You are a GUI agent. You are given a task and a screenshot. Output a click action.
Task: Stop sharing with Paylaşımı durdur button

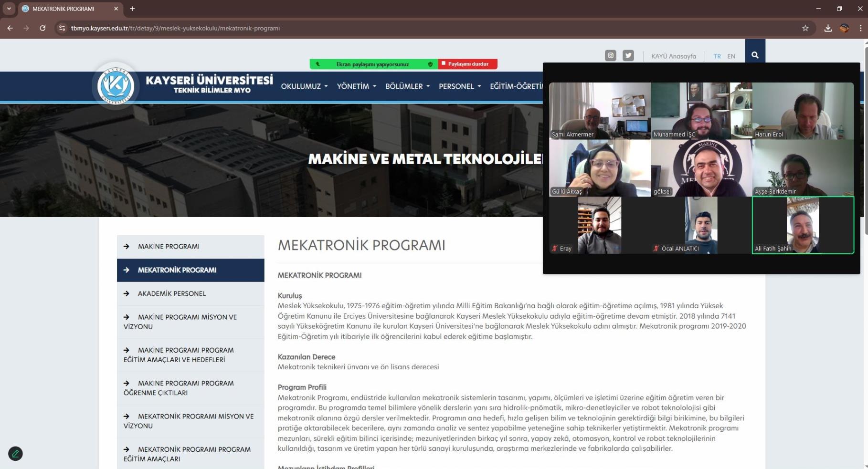(x=467, y=64)
